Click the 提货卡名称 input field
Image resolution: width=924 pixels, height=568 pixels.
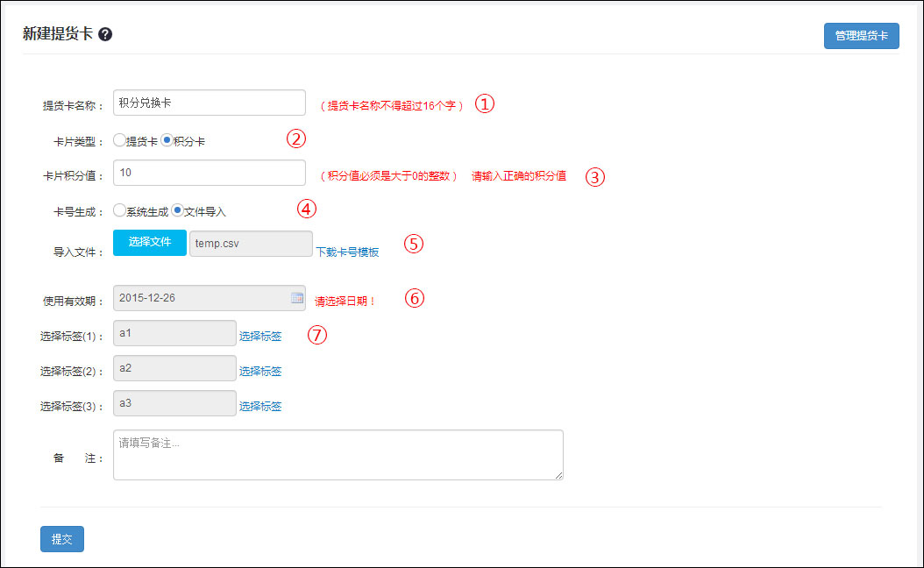tap(210, 103)
